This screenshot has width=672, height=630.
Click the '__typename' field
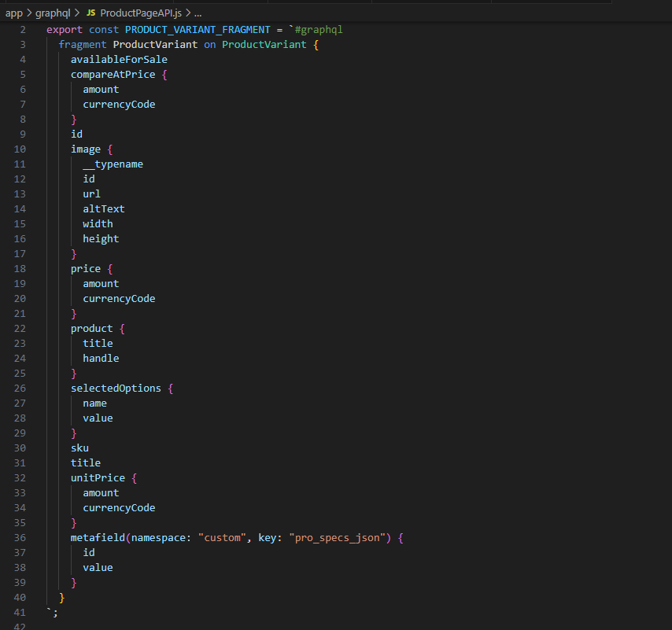(113, 164)
